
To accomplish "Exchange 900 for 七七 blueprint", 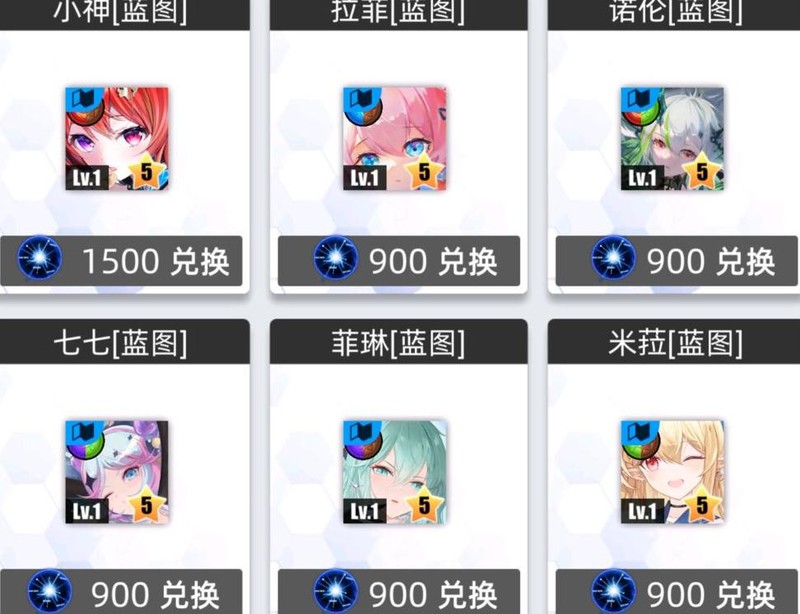I will point(121,592).
